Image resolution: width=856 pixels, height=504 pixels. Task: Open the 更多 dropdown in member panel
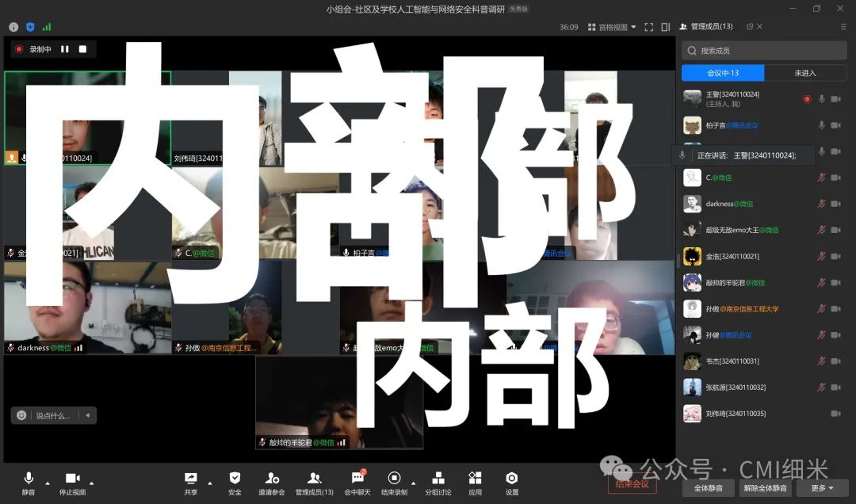click(x=822, y=487)
